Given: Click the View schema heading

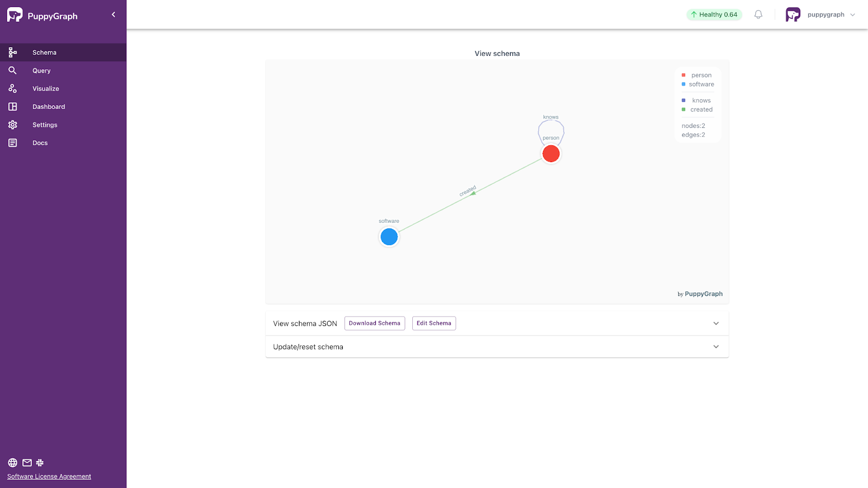Looking at the screenshot, I should [497, 54].
